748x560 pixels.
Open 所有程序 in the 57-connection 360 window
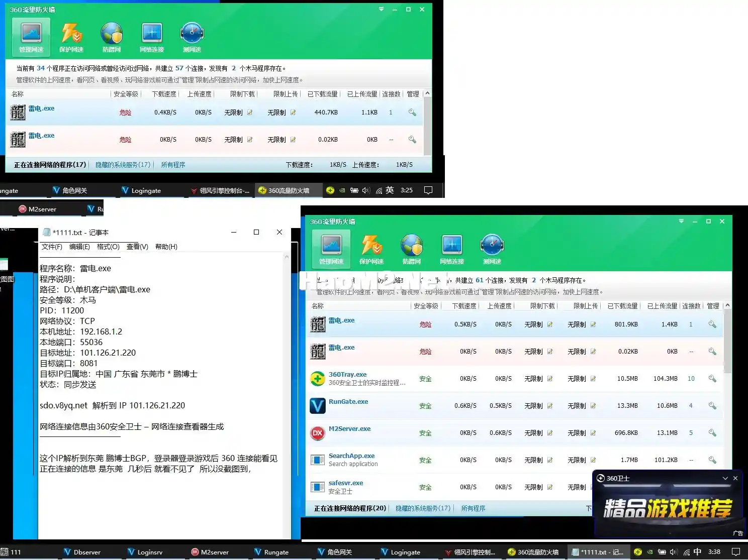click(173, 165)
